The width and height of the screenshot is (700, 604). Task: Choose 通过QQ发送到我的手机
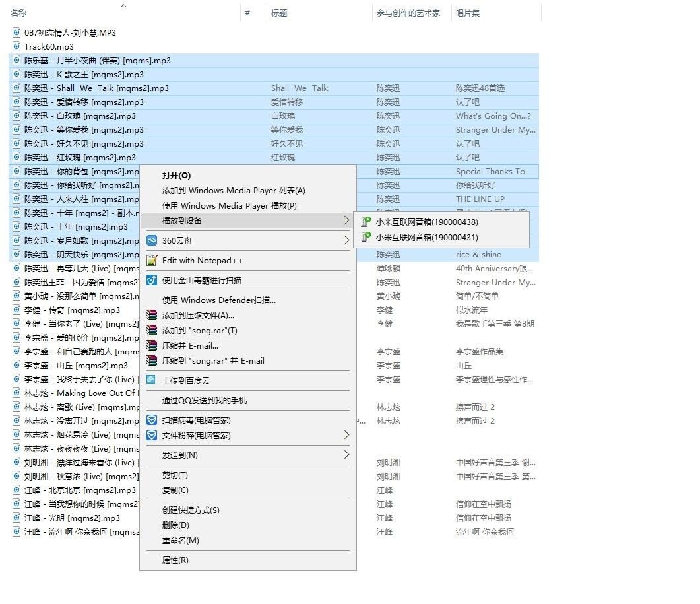(204, 400)
